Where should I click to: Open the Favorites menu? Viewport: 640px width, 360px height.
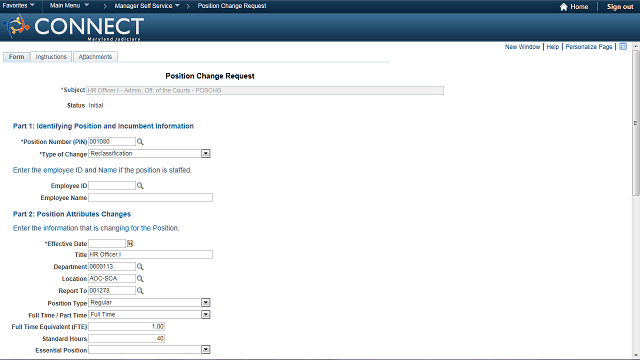click(x=18, y=6)
